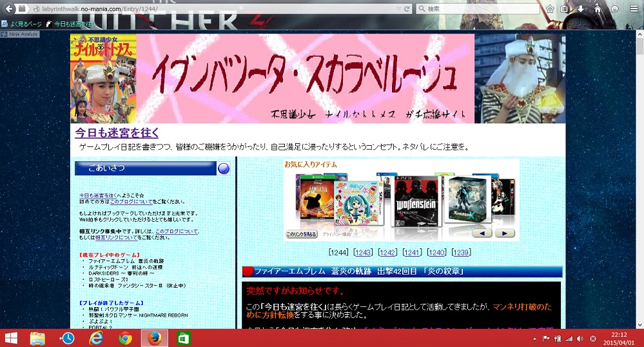Click the Ninja Analyze badge
Viewport: 644px width, 347px height.
coord(20,35)
